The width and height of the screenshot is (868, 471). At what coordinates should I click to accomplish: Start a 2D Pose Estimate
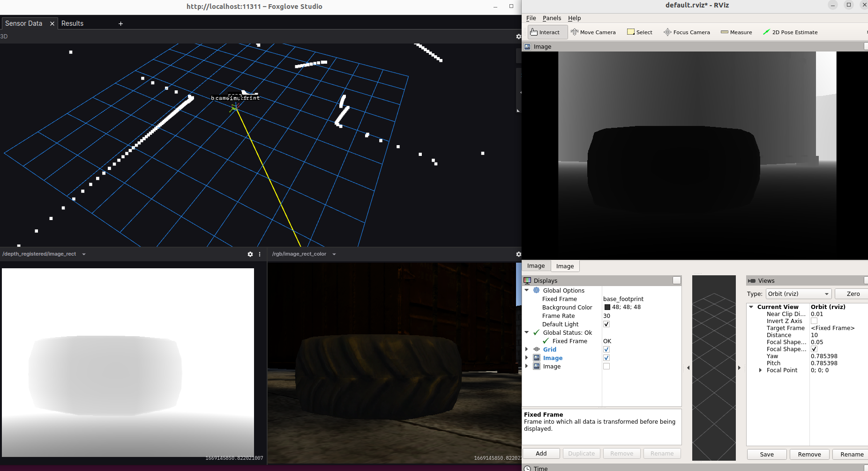point(790,32)
